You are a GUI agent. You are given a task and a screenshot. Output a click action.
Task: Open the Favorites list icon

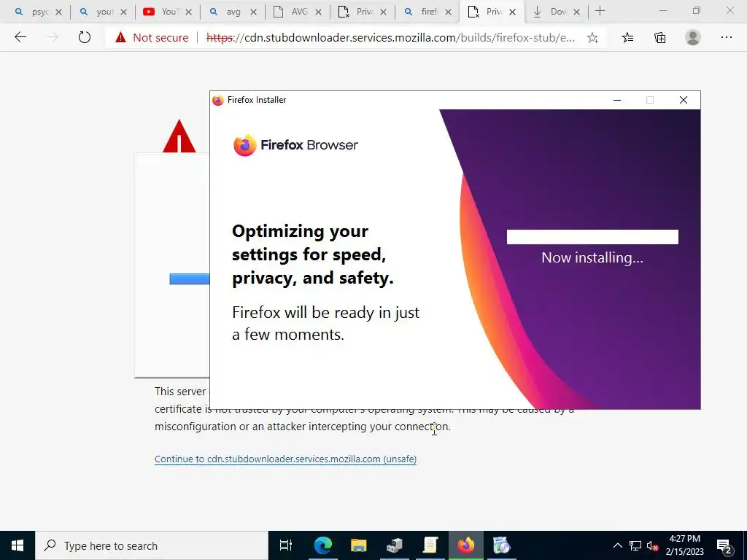pyautogui.click(x=628, y=38)
